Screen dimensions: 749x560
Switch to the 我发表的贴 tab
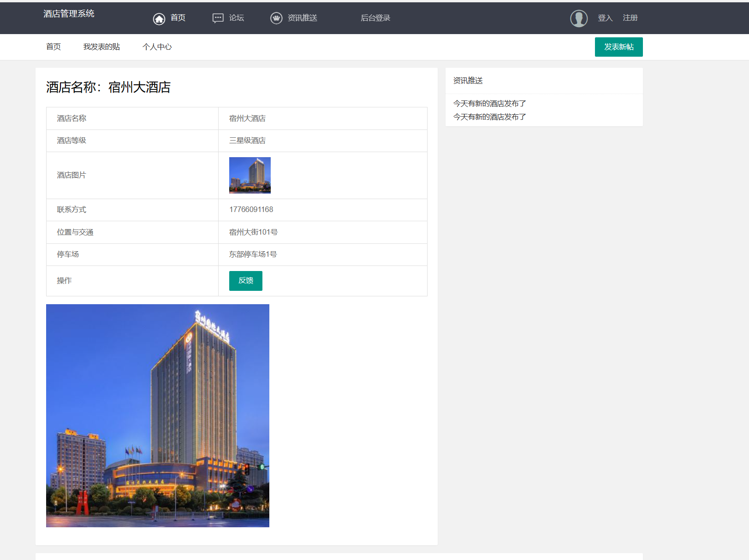click(101, 47)
